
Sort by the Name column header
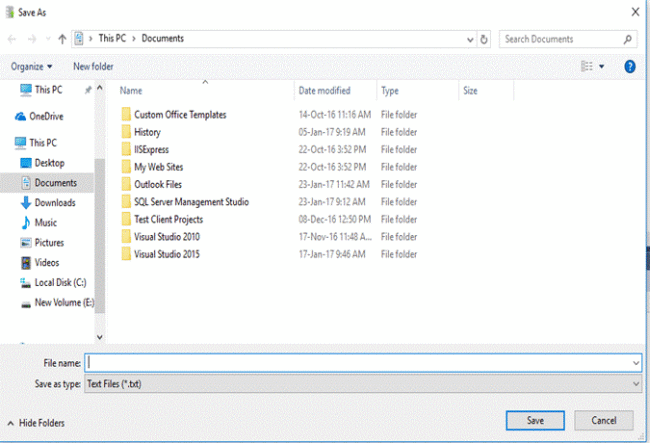point(131,91)
